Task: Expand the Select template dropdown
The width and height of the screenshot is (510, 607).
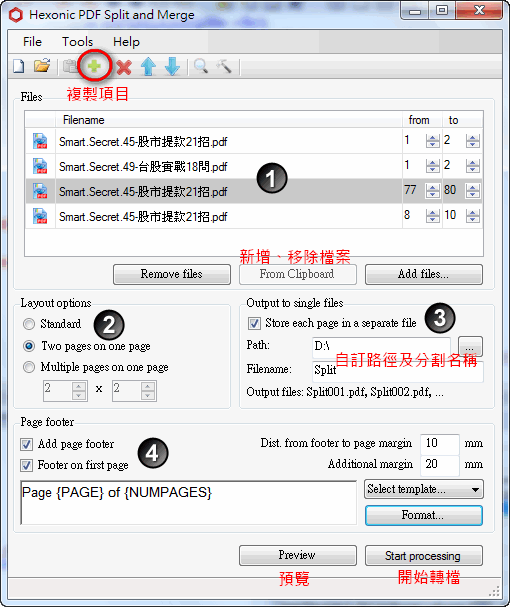Action: click(424, 489)
